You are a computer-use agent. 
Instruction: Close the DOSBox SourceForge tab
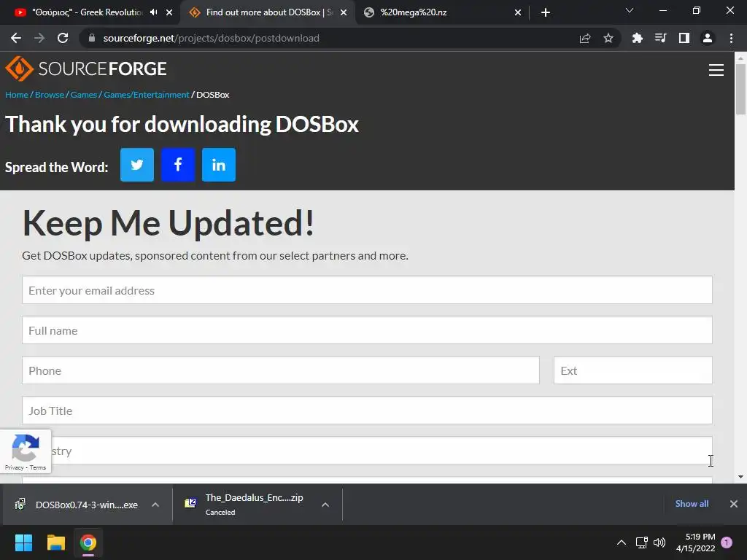point(344,12)
